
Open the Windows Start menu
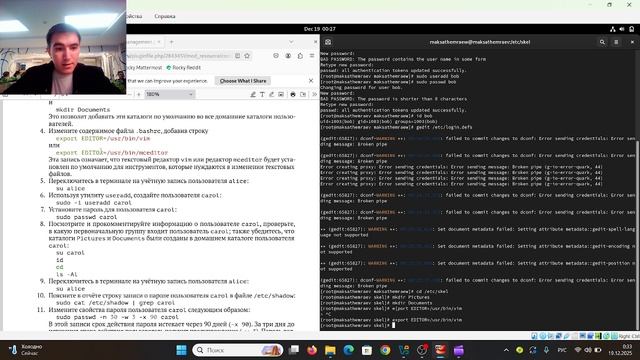181,350
